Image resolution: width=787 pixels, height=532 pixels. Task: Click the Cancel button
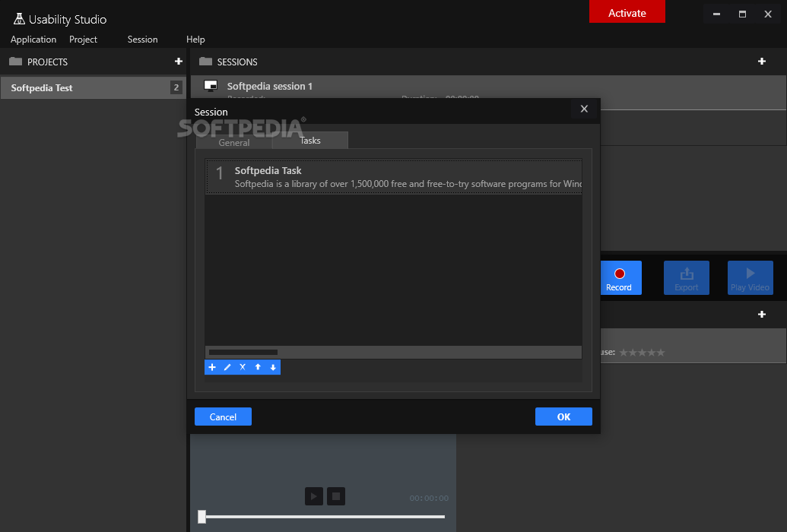pos(223,416)
